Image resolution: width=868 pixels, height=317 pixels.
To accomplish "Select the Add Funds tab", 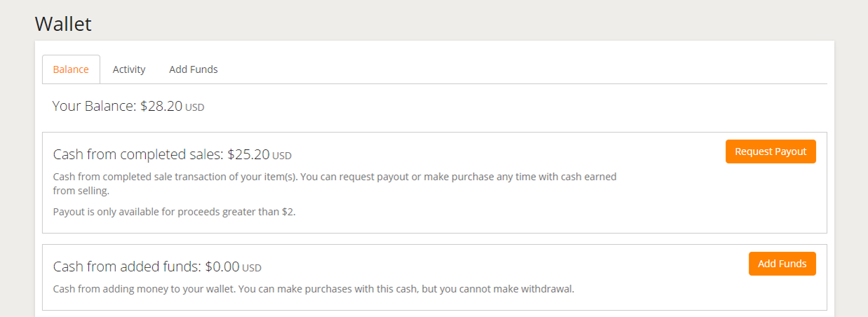I will click(x=194, y=69).
